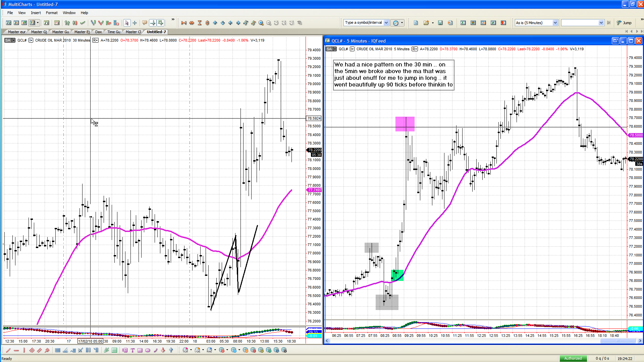
Task: Open the Window menu
Action: point(69,13)
